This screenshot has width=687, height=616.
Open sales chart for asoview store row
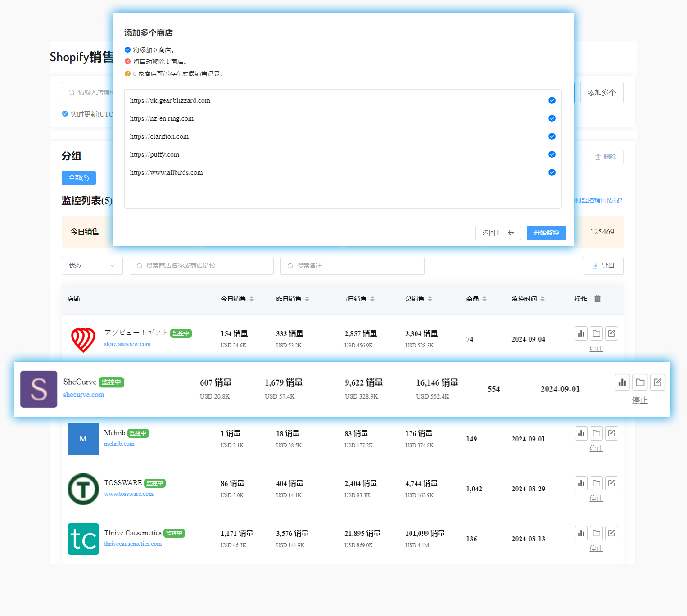coord(581,333)
